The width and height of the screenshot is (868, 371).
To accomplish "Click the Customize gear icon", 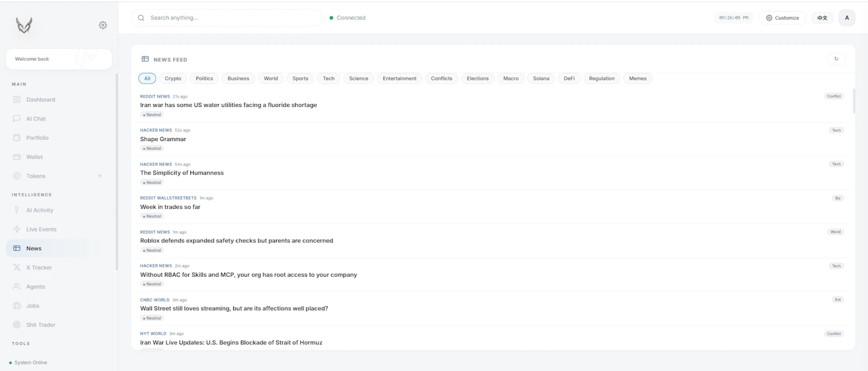I will (x=769, y=18).
